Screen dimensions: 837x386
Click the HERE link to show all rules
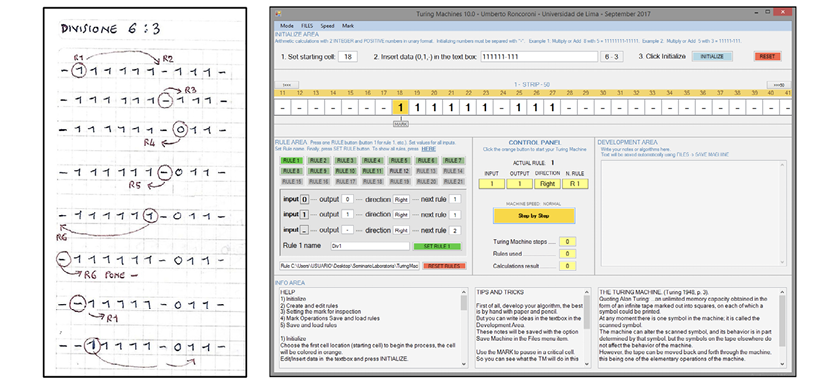pyautogui.click(x=428, y=149)
